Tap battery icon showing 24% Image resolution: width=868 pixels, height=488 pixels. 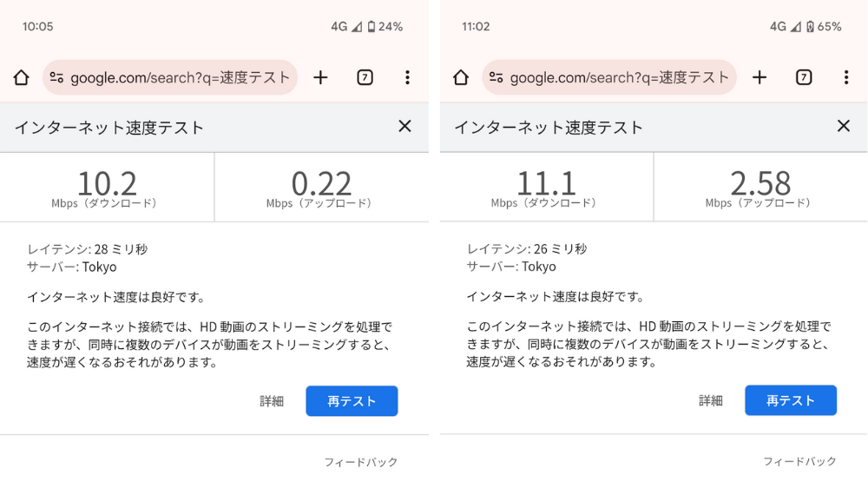click(372, 27)
